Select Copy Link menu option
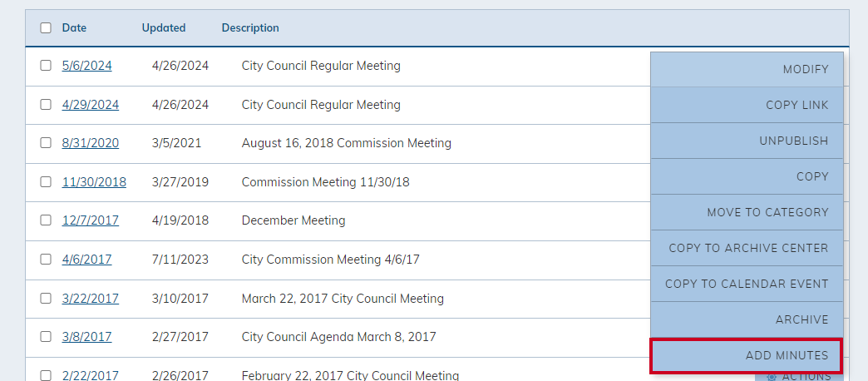The height and width of the screenshot is (381, 868). (747, 105)
